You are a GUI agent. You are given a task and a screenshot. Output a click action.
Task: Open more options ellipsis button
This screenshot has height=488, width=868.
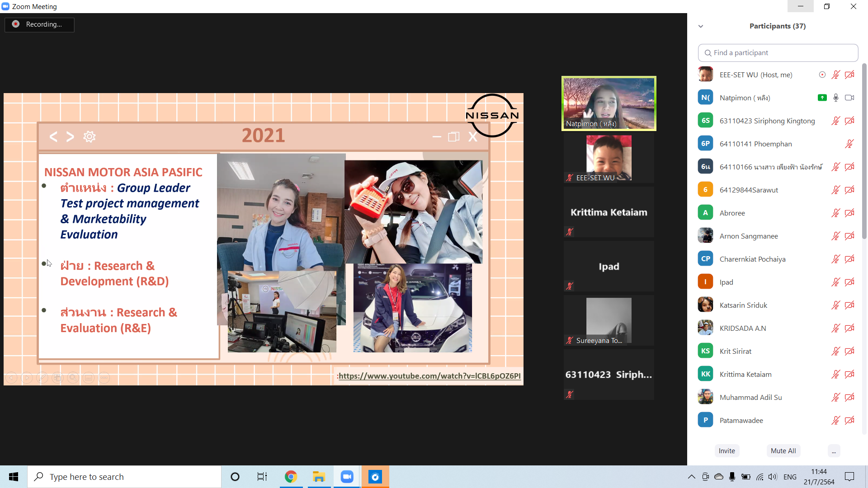tap(834, 451)
